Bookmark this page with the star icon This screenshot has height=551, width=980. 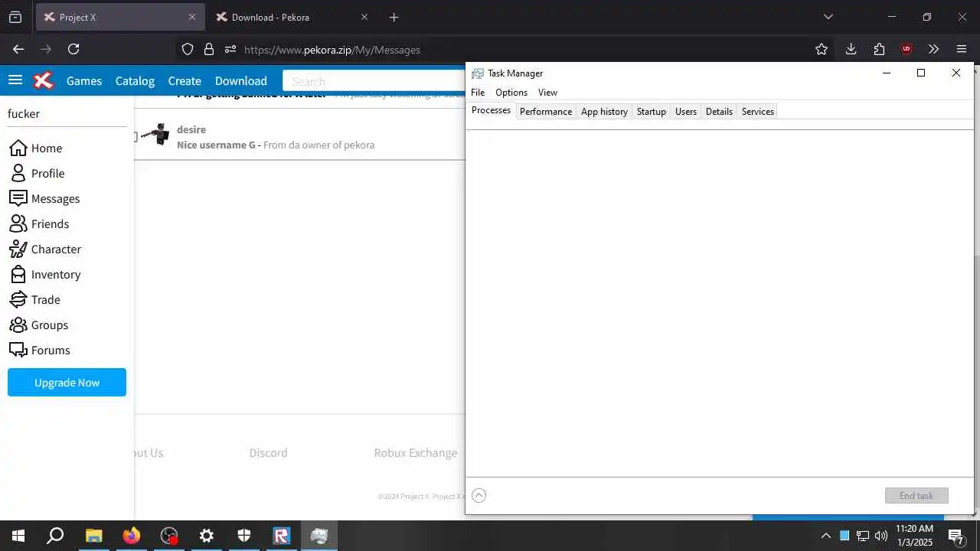pos(822,49)
